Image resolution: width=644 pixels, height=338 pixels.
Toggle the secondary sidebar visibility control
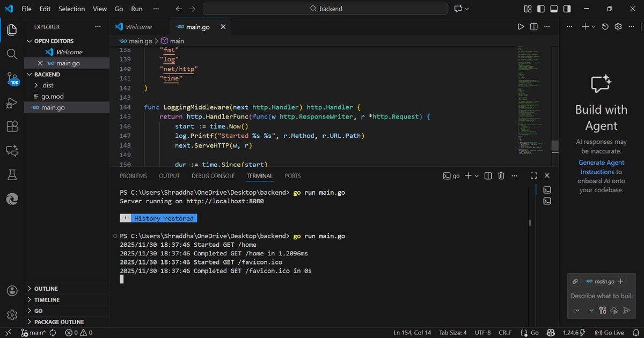[566, 9]
